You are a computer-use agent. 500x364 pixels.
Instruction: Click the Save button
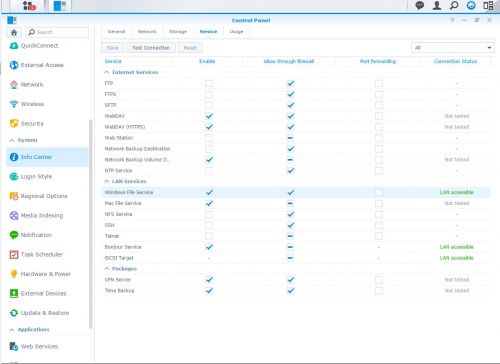113,48
